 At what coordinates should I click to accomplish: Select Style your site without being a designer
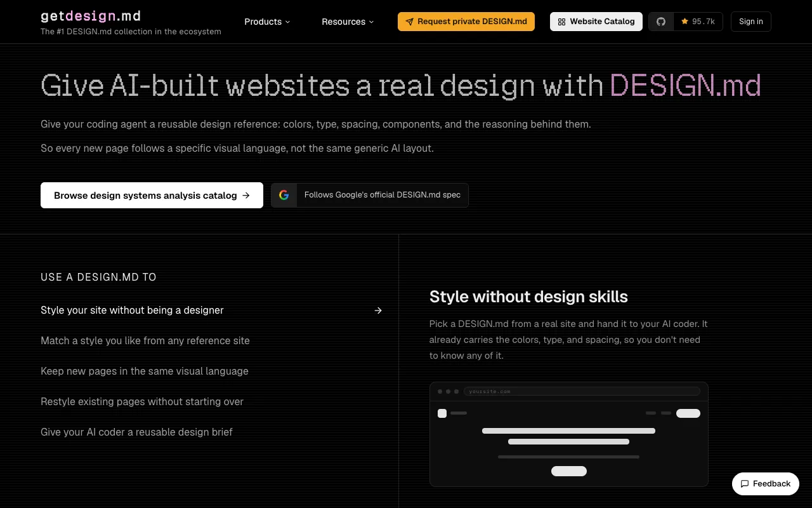point(211,310)
